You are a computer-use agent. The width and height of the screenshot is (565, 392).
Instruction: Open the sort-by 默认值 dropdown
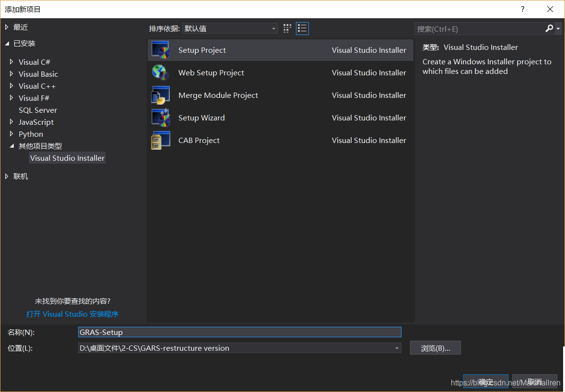pyautogui.click(x=230, y=28)
